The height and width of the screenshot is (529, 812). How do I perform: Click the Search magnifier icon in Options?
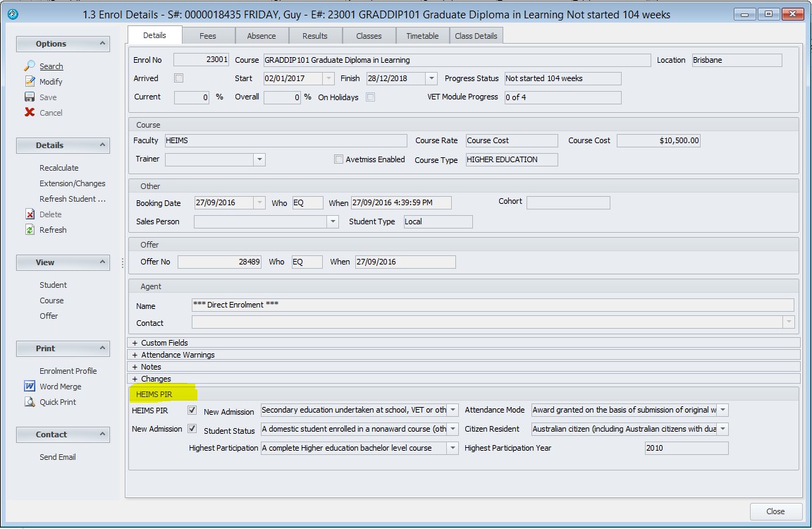coord(30,66)
